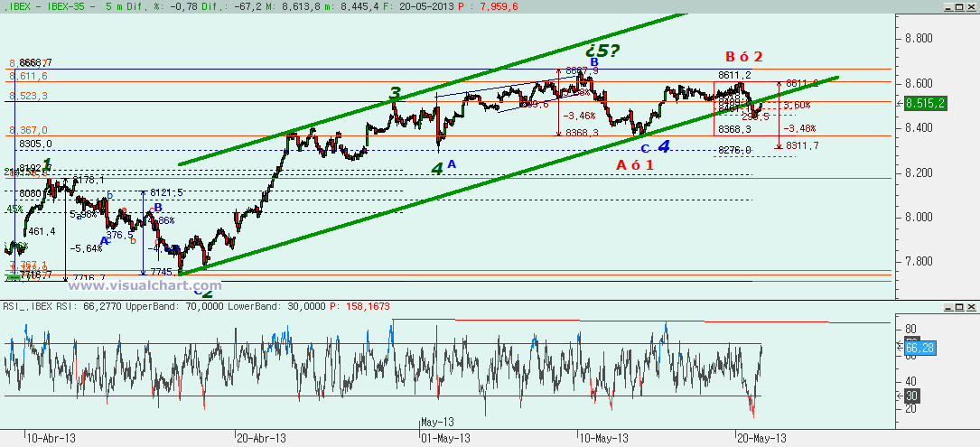Select the '¿5?' wave label
Viewport: 980px width, 447px height.
pyautogui.click(x=602, y=50)
